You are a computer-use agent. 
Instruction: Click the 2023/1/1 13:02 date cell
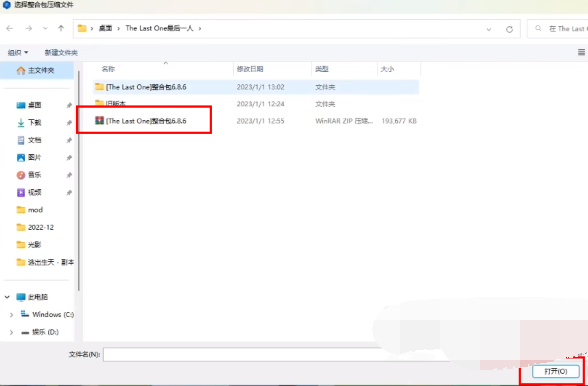click(260, 87)
